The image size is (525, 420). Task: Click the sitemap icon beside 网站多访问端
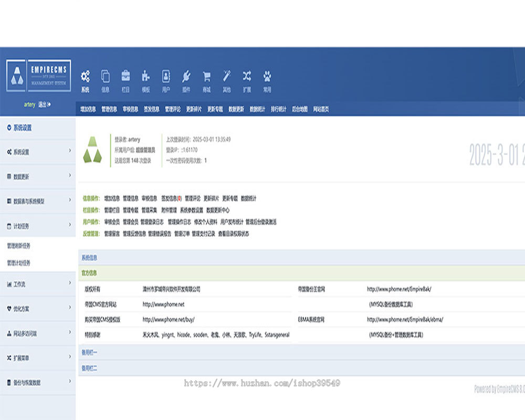click(x=9, y=333)
